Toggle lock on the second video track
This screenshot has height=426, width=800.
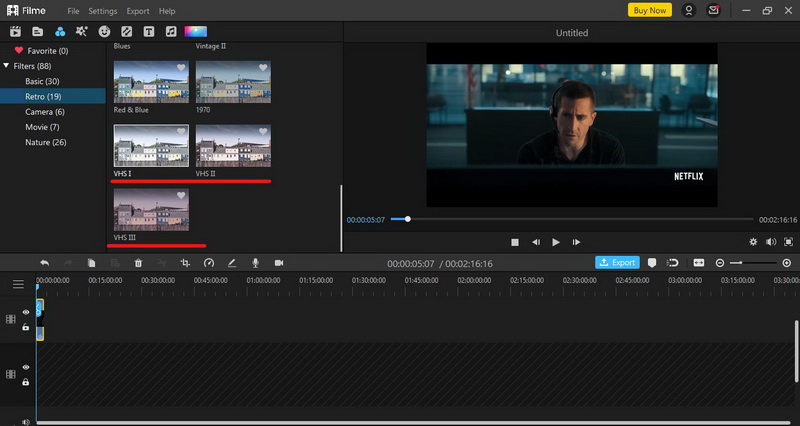coord(26,382)
